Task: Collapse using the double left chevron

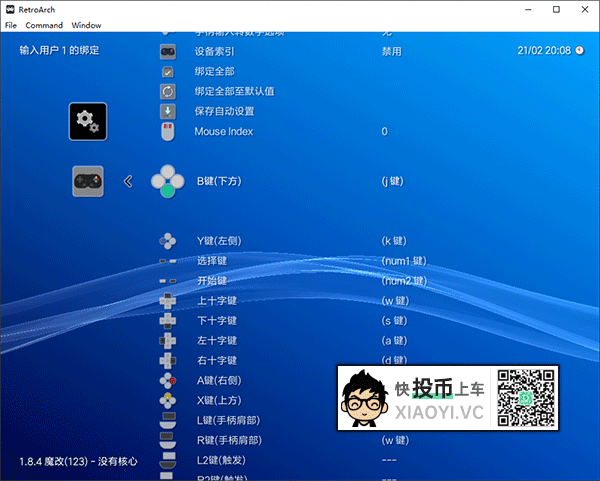Action: [x=128, y=181]
